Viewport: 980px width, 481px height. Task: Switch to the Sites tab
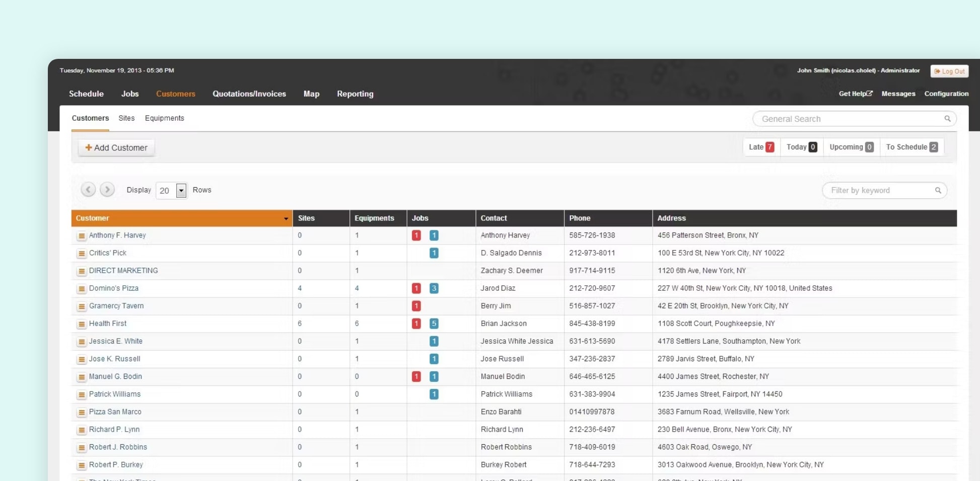[126, 118]
